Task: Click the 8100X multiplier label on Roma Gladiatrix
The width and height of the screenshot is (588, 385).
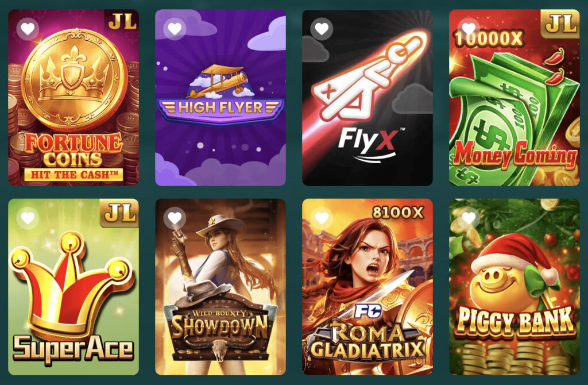Action: point(398,213)
